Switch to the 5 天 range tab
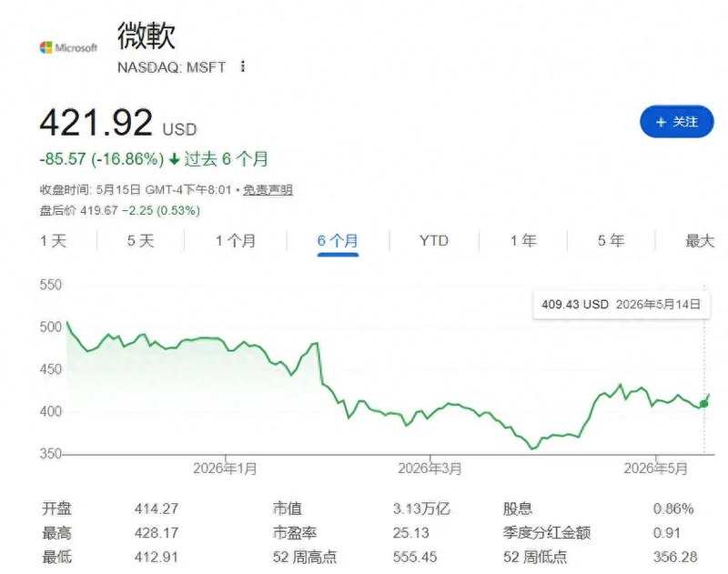Screen dimensions: 728x574 tap(140, 241)
